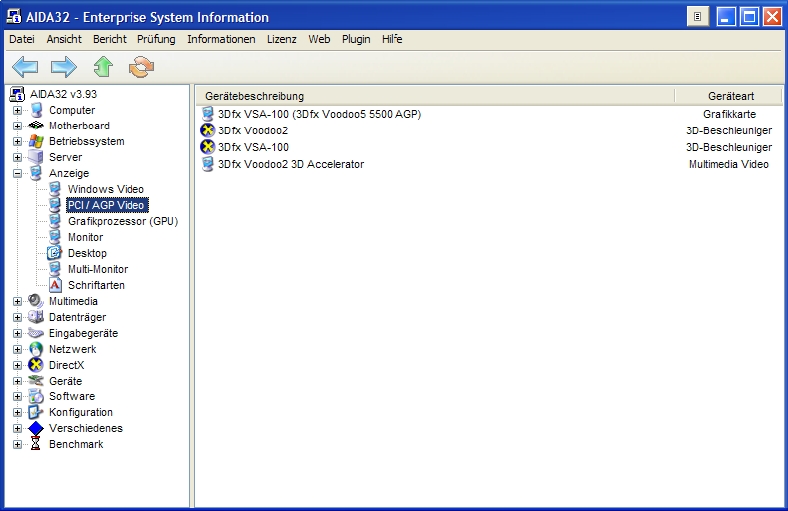The height and width of the screenshot is (511, 788).
Task: Refresh using the orange circular arrows icon
Action: pyautogui.click(x=141, y=67)
